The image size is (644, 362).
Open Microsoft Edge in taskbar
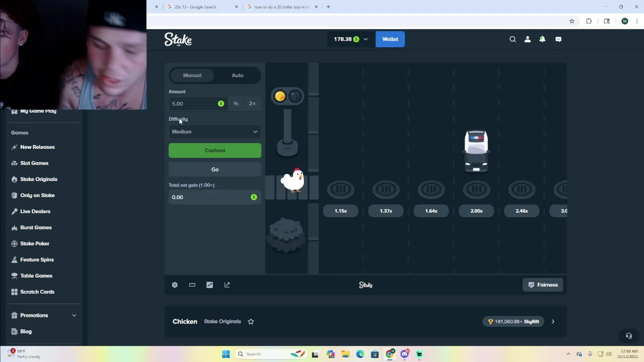point(360,354)
